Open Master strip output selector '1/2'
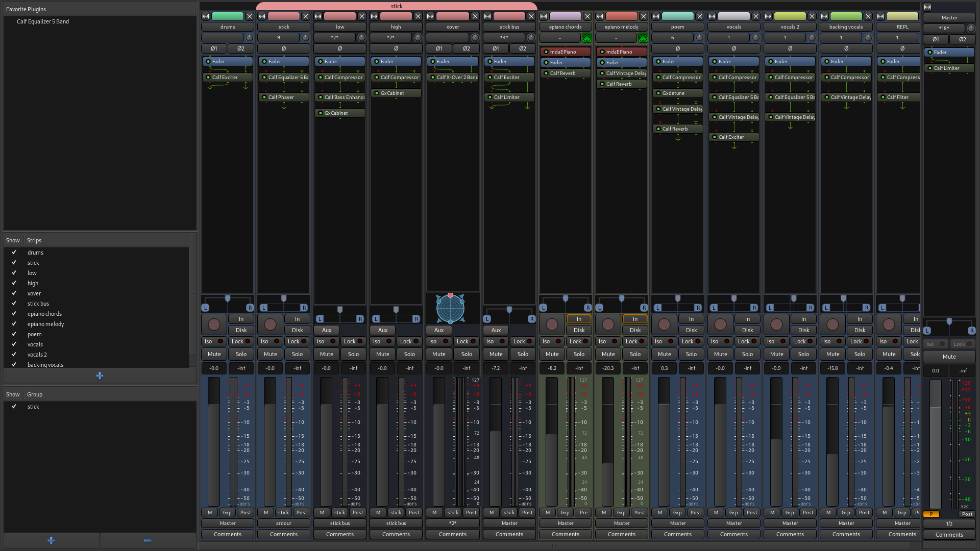Image resolution: width=980 pixels, height=551 pixels. pos(949,524)
